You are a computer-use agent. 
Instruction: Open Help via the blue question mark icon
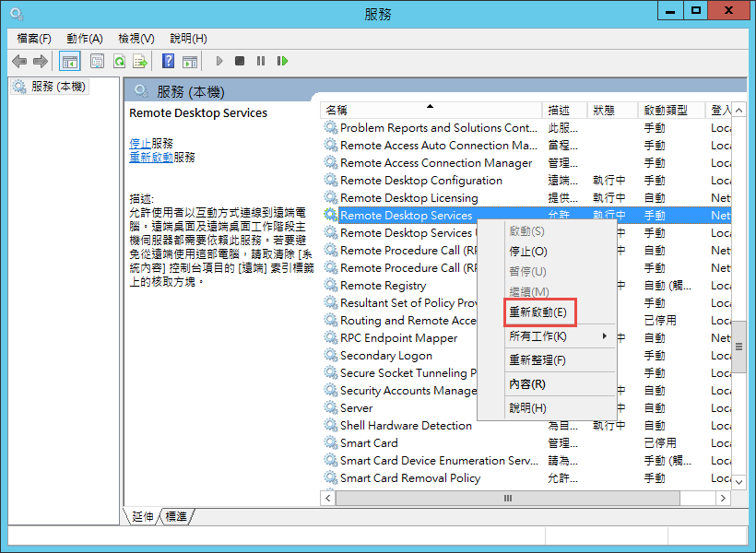pyautogui.click(x=169, y=61)
